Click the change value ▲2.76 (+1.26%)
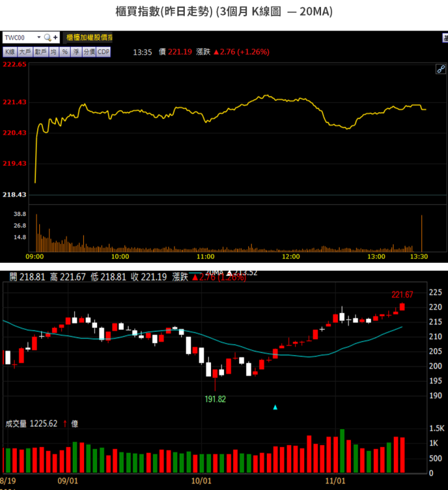Viewport: 448px width, 490px height. pyautogui.click(x=241, y=52)
